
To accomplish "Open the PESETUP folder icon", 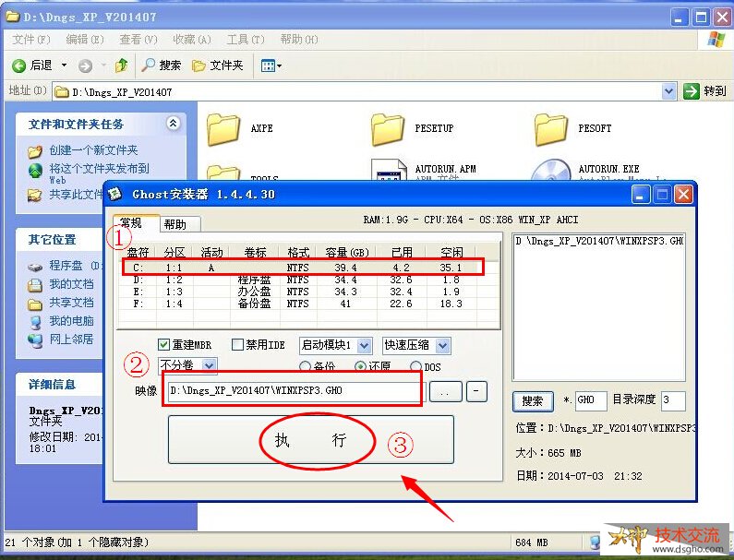I will click(388, 129).
